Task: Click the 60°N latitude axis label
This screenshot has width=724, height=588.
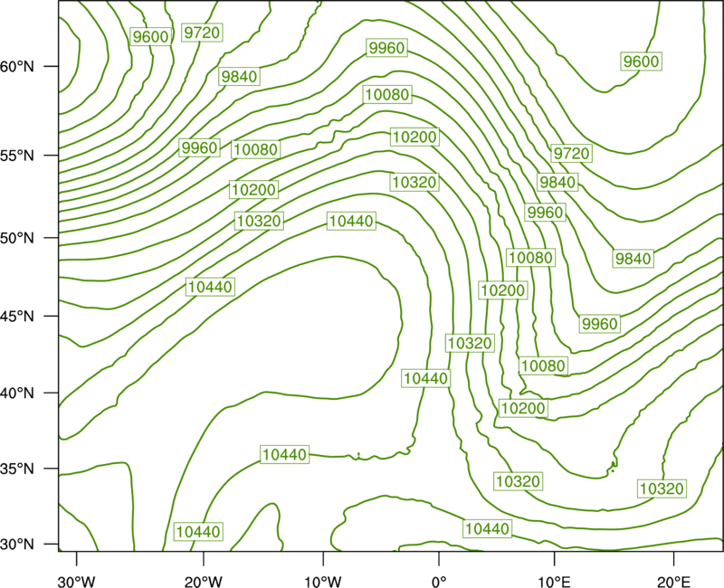Action: pyautogui.click(x=17, y=67)
